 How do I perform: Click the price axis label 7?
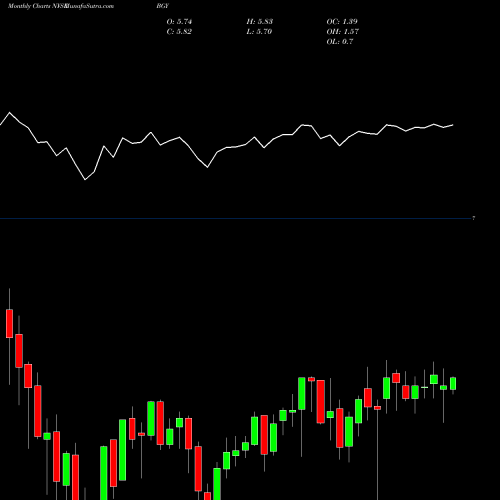pyautogui.click(x=474, y=218)
